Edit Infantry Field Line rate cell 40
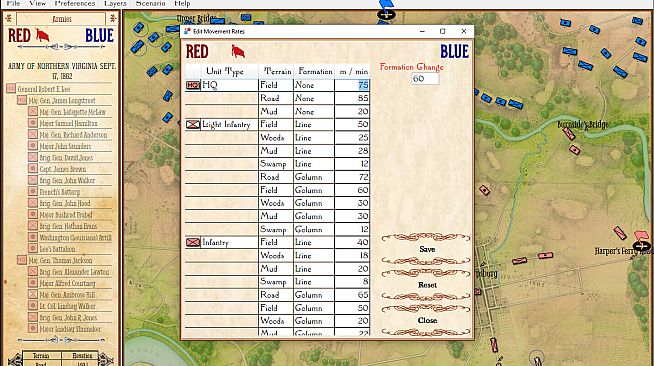Screen dimensions: 654x366 [x=352, y=242]
